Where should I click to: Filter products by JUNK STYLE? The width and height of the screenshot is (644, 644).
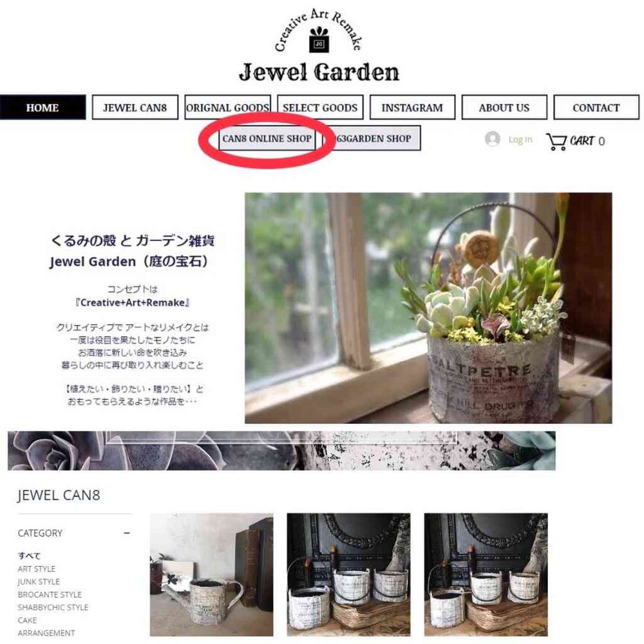pos(39,582)
